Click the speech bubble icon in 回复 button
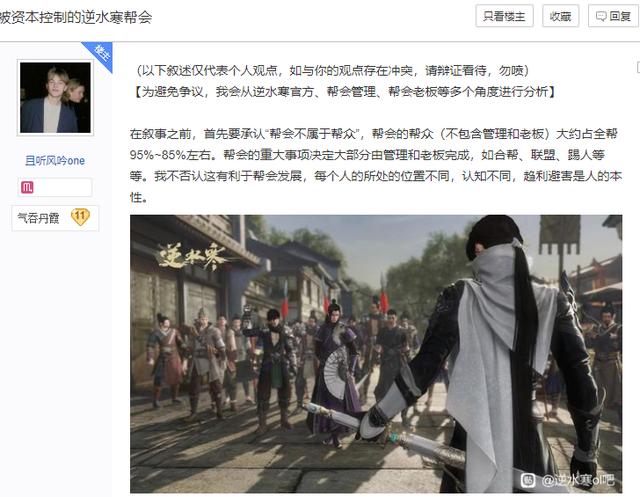The width and height of the screenshot is (640, 497). pyautogui.click(x=601, y=16)
